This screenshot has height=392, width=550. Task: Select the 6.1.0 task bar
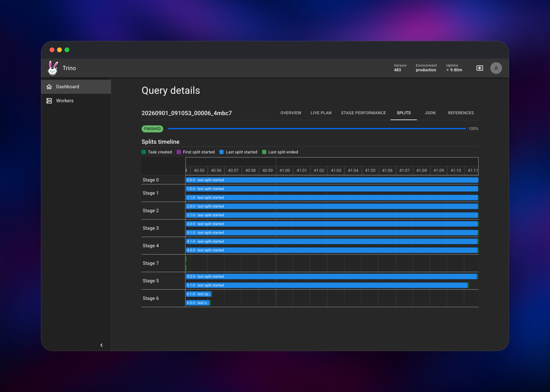click(x=198, y=294)
